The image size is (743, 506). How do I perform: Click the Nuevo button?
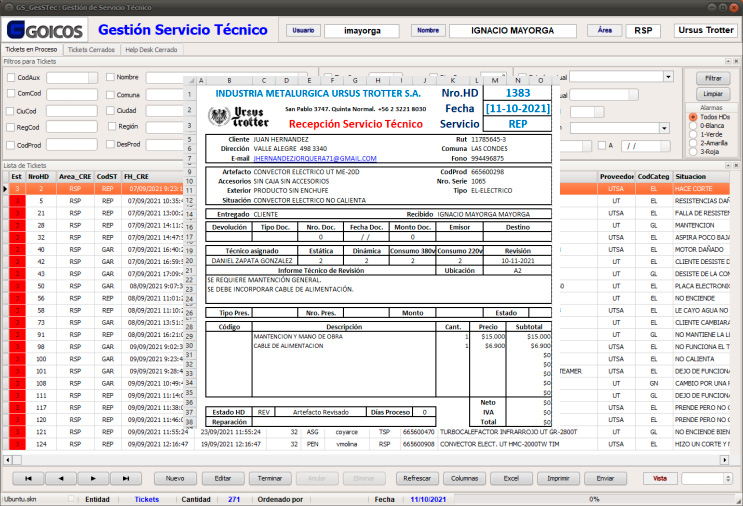[175, 479]
